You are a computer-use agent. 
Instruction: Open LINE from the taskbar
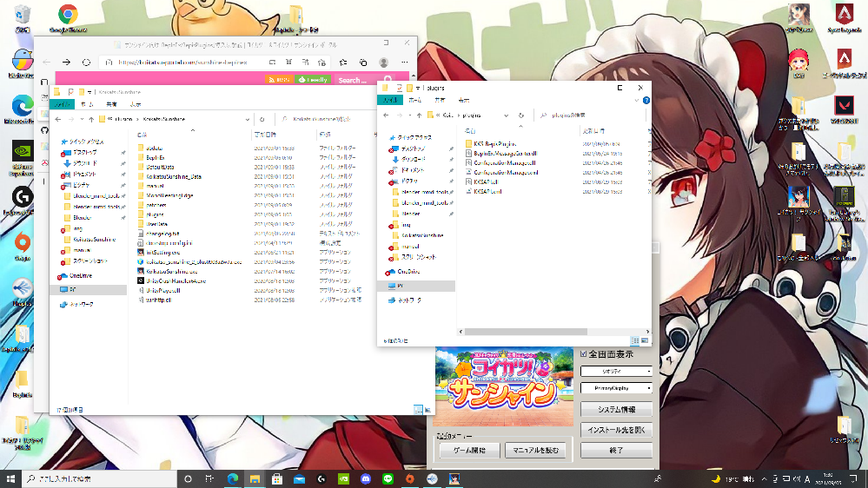coord(388,479)
